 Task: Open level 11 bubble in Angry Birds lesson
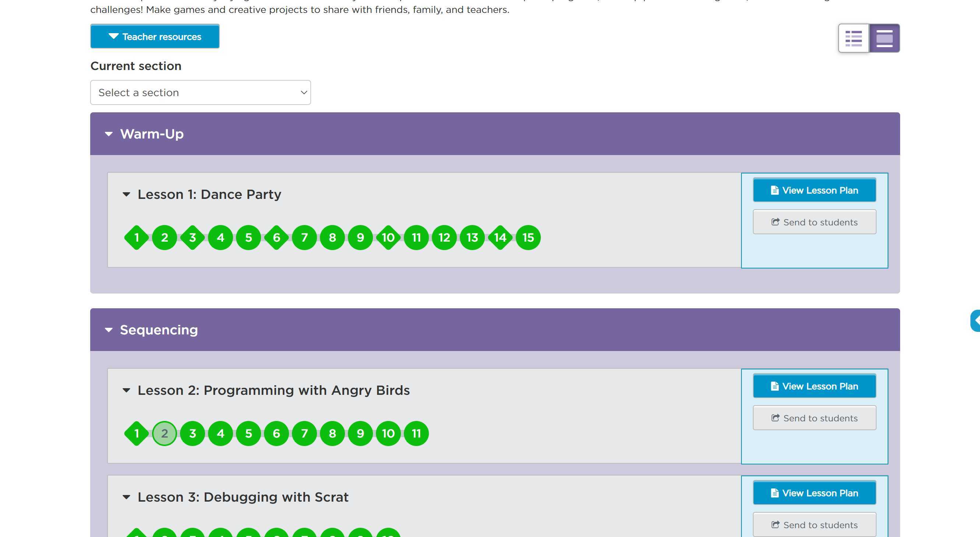416,433
